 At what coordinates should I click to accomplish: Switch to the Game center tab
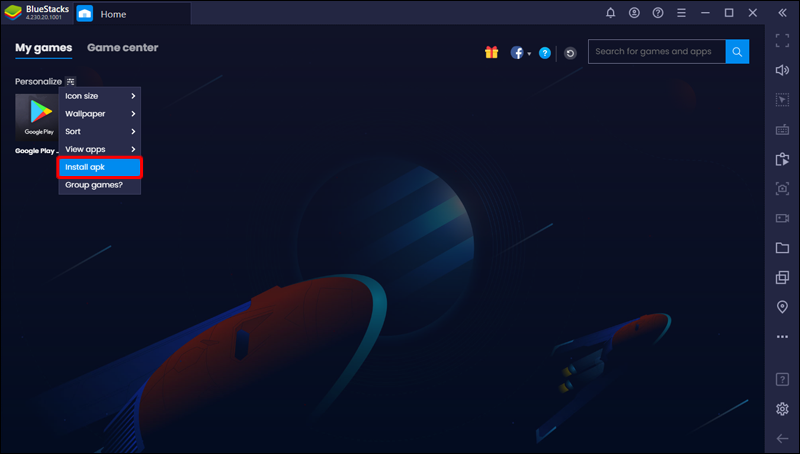pos(122,47)
